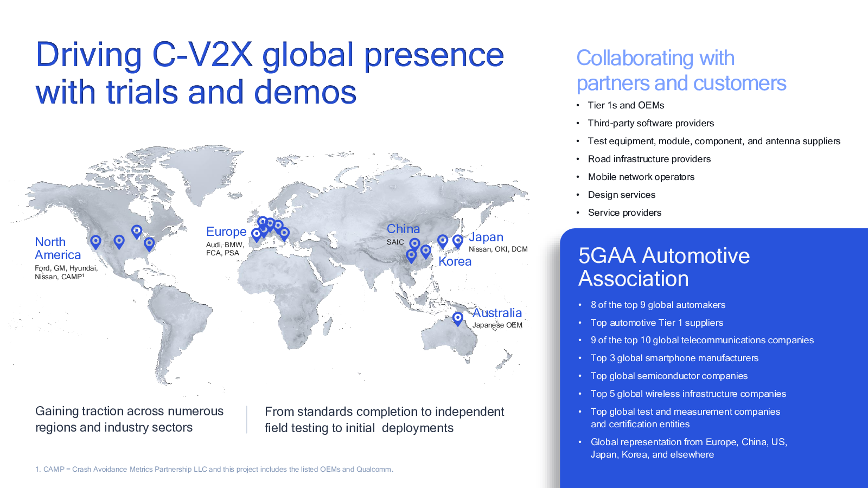The width and height of the screenshot is (868, 488).
Task: Click 'Top global test and measurement companies' bullet
Action: (686, 418)
